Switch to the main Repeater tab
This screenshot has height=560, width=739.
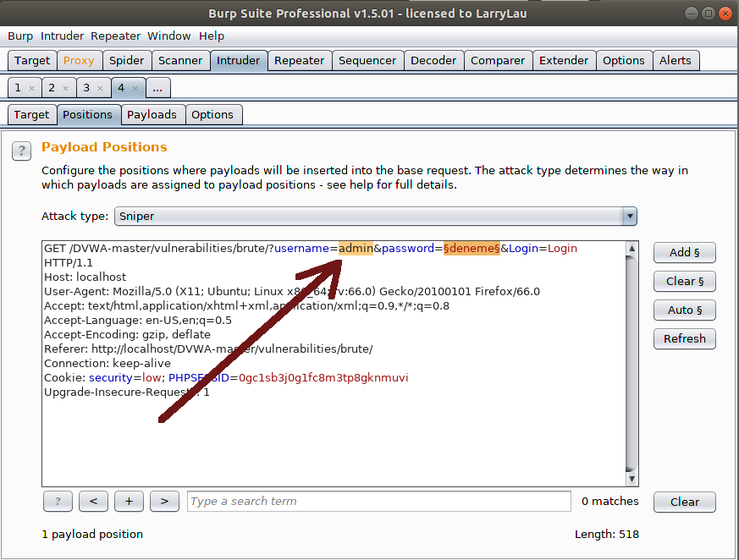300,61
